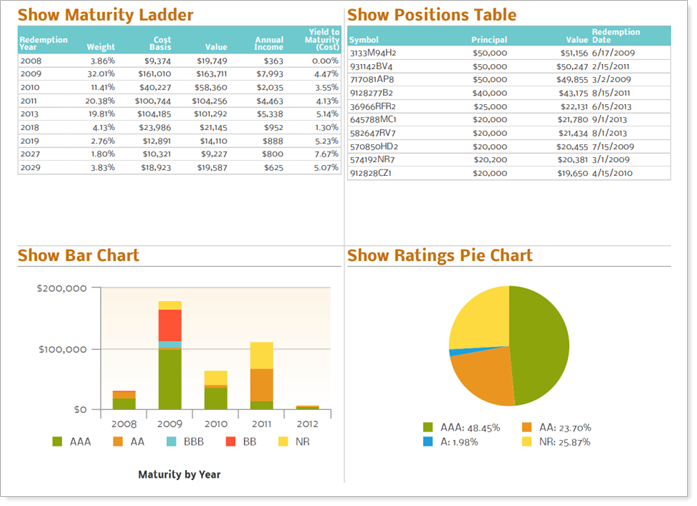
Task: Click the blue A: 1.98% legend swatch
Action: [x=428, y=441]
